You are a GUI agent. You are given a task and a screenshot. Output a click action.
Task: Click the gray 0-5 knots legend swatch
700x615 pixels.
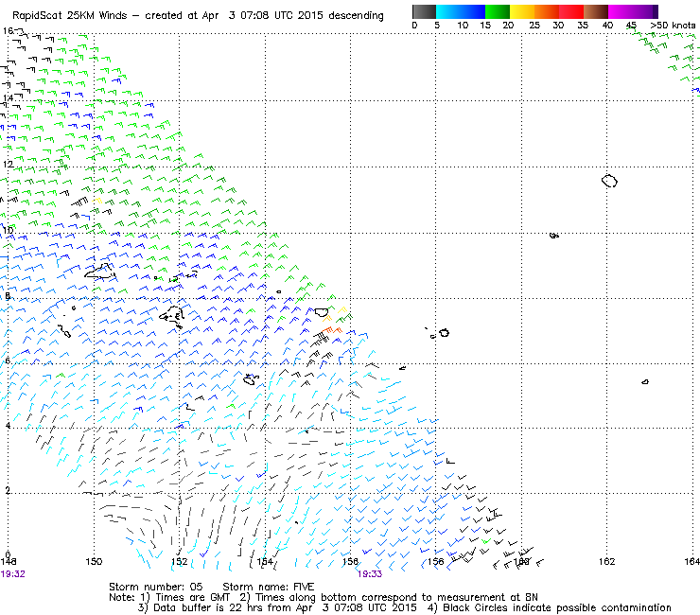pyautogui.click(x=424, y=11)
